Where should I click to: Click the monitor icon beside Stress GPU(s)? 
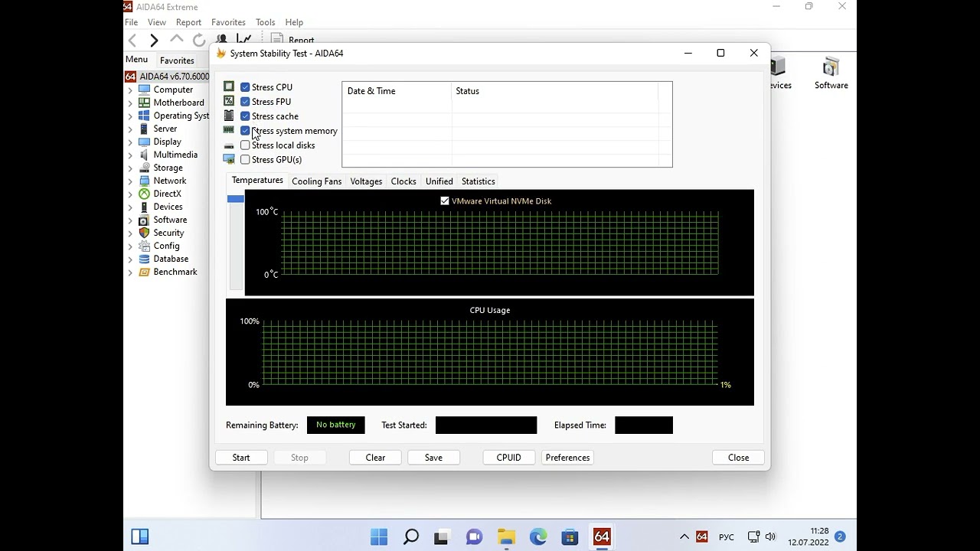(229, 159)
